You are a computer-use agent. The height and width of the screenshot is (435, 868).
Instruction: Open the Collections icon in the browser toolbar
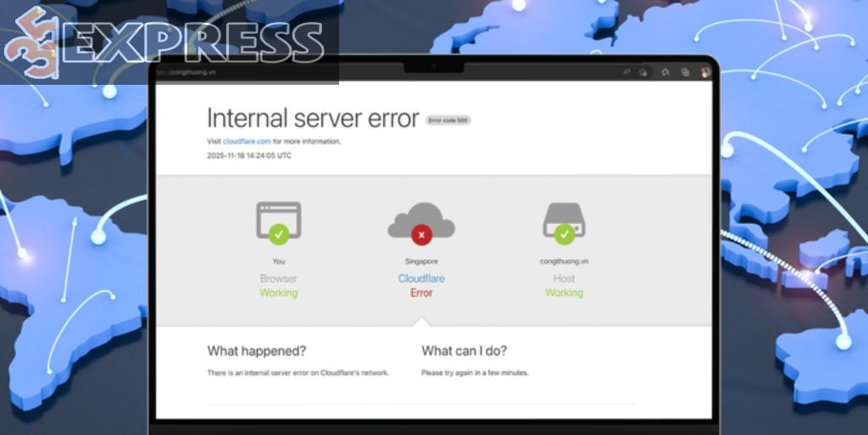[x=685, y=72]
